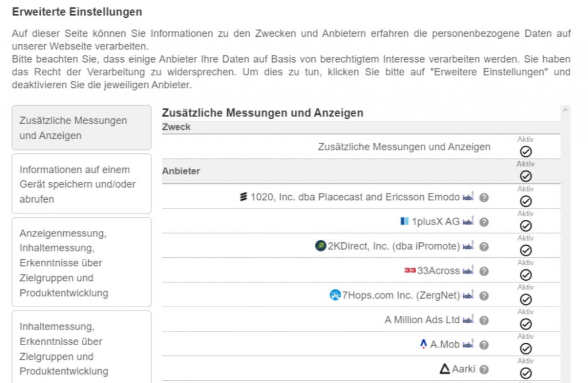Image resolution: width=588 pixels, height=383 pixels.
Task: Click scrollbar up arrow in vendor list
Action: click(565, 110)
